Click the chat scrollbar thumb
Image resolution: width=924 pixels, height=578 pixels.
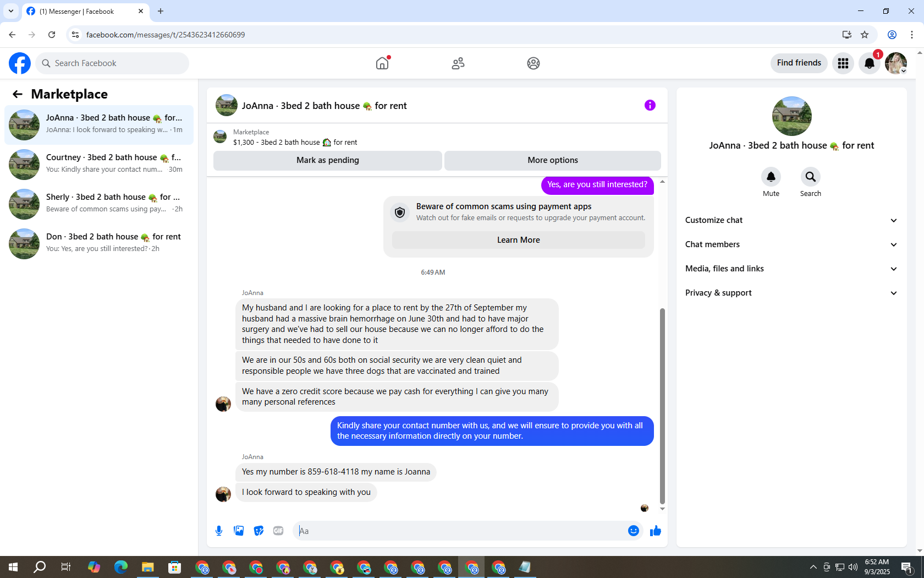[662, 406]
